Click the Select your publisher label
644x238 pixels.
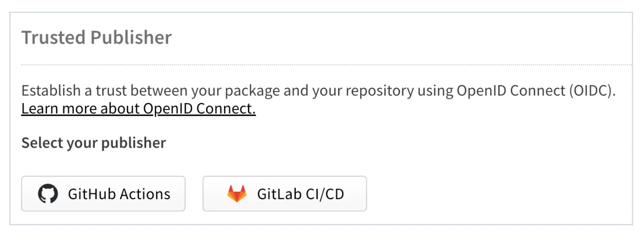[94, 143]
